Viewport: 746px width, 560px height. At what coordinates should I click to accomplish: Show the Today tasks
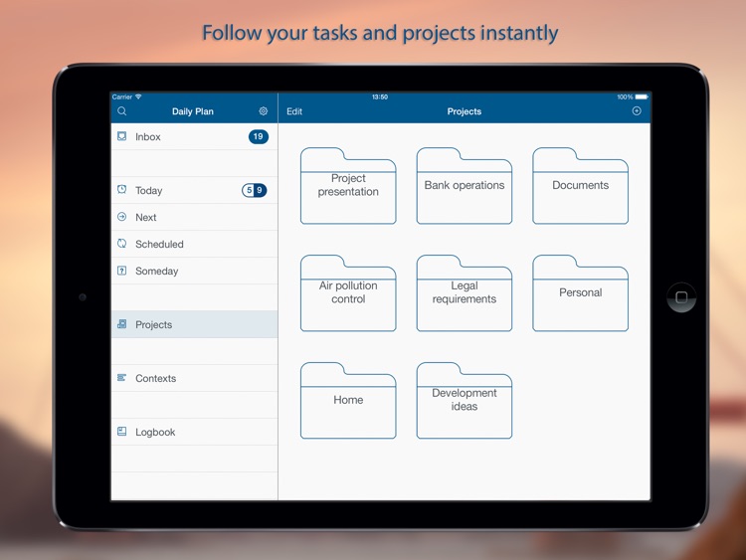(x=194, y=190)
